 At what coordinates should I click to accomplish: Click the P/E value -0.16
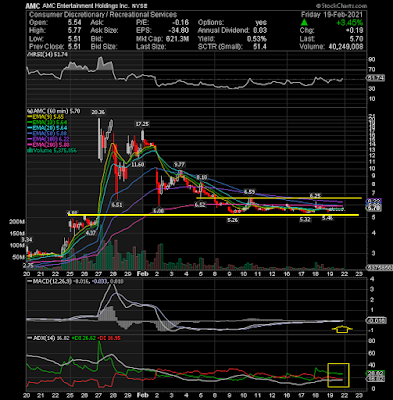[x=181, y=23]
